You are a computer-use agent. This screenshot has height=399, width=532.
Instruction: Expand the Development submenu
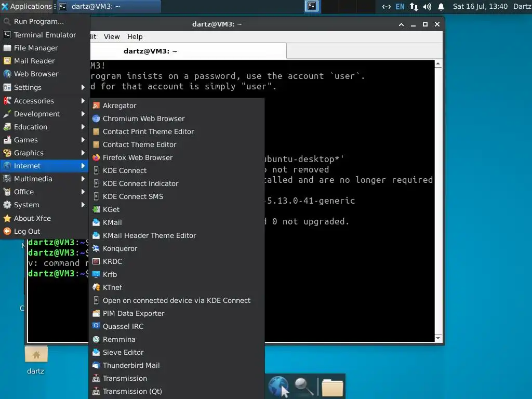click(44, 114)
